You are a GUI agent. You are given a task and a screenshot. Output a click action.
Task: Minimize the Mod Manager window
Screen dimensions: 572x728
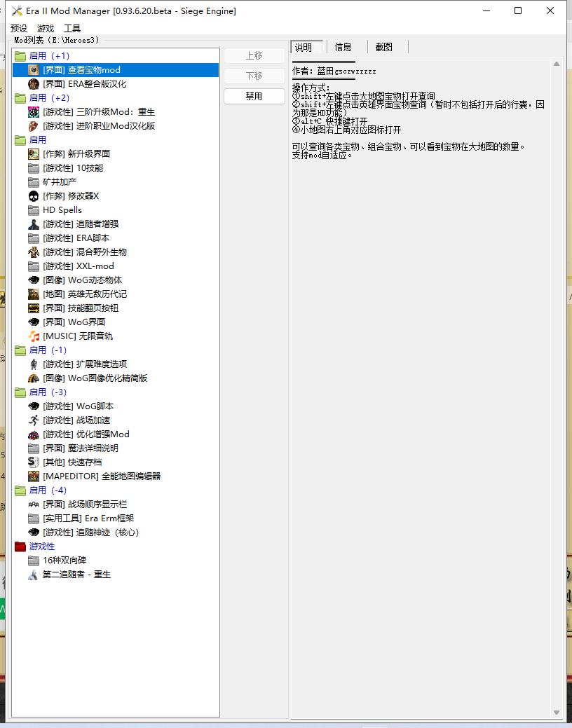click(486, 11)
